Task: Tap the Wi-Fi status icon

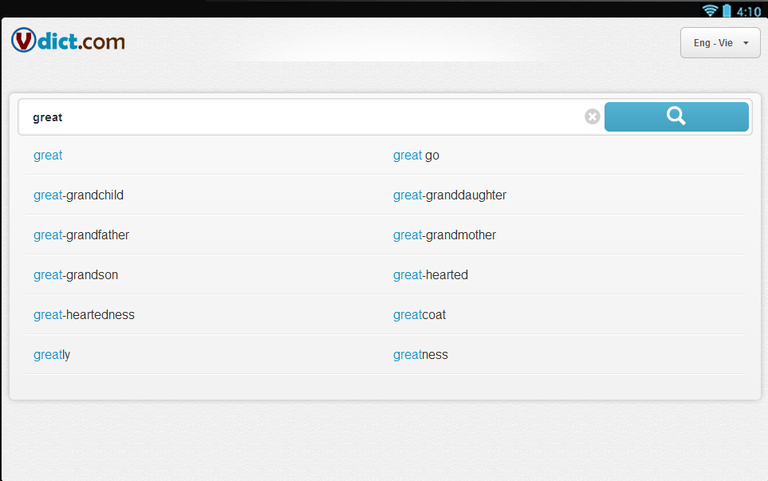Action: [x=710, y=10]
